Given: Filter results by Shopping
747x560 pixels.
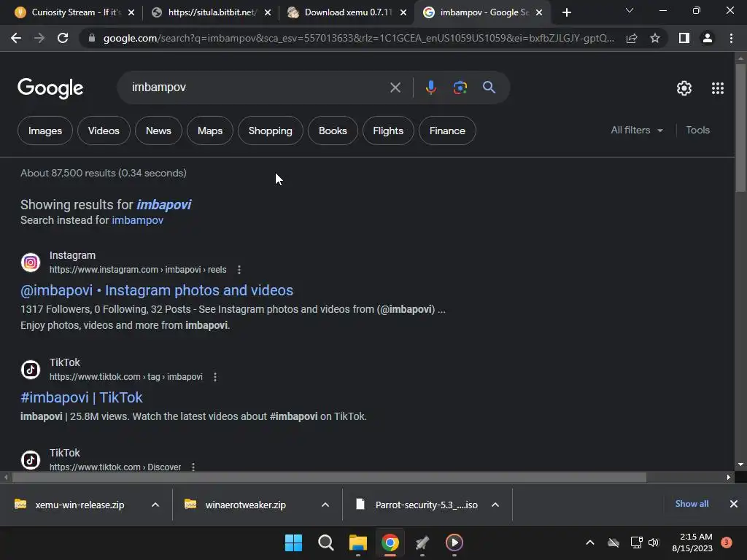Looking at the screenshot, I should (x=270, y=131).
